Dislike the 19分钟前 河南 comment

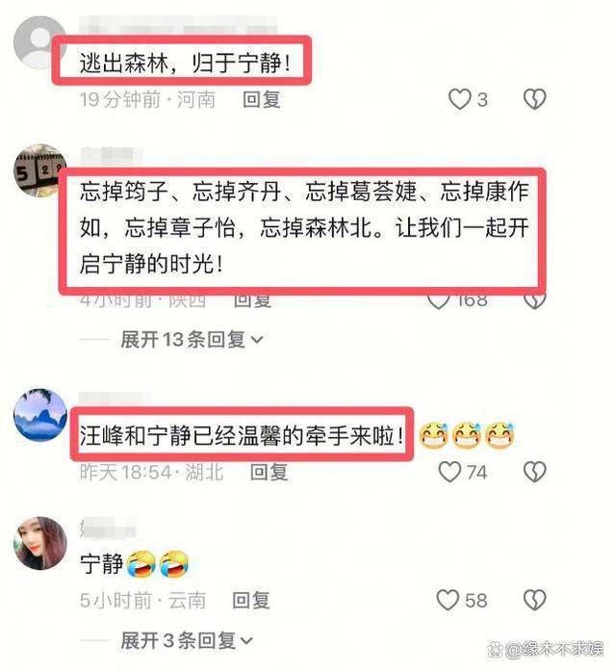534,99
